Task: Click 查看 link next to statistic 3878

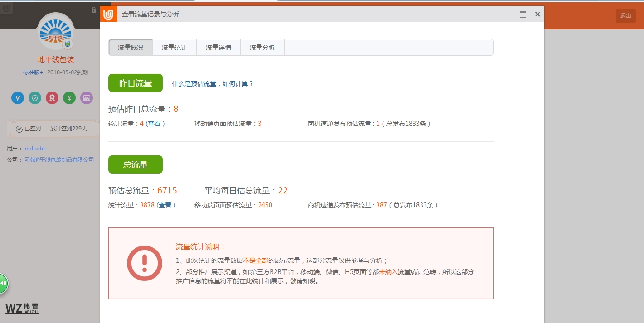Action: click(165, 205)
